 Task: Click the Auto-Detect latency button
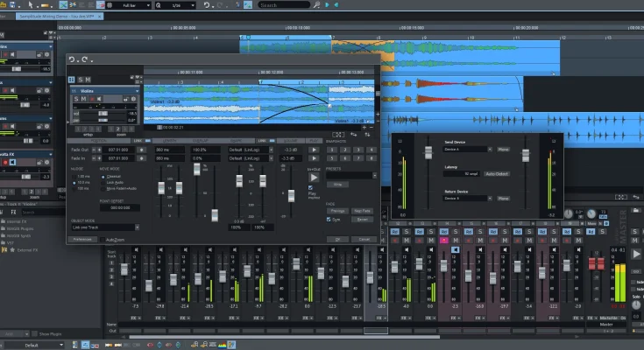497,174
